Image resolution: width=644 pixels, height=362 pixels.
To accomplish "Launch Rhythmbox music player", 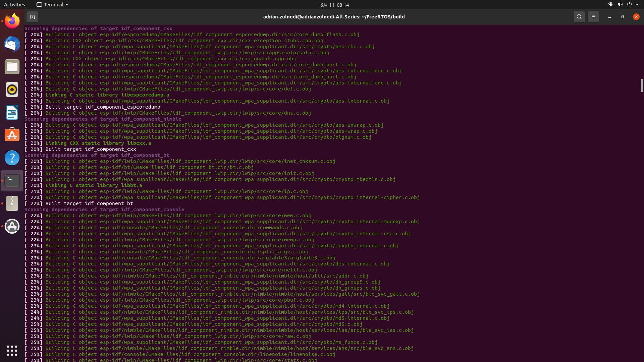I will 12,90.
